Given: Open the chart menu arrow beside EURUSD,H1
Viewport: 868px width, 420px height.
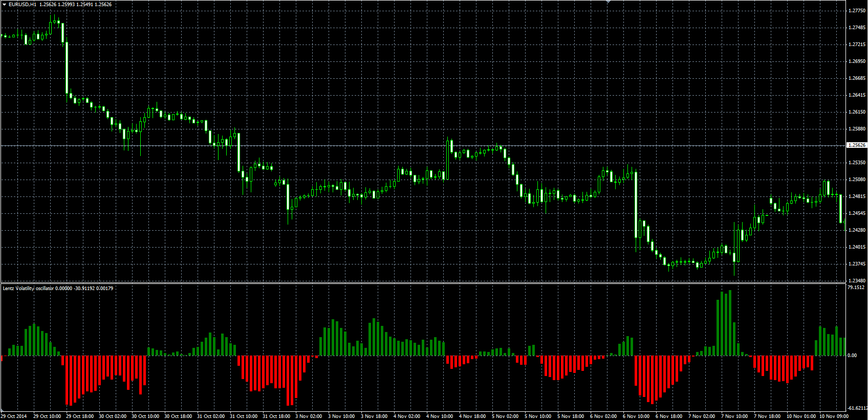Looking at the screenshot, I should [4, 4].
